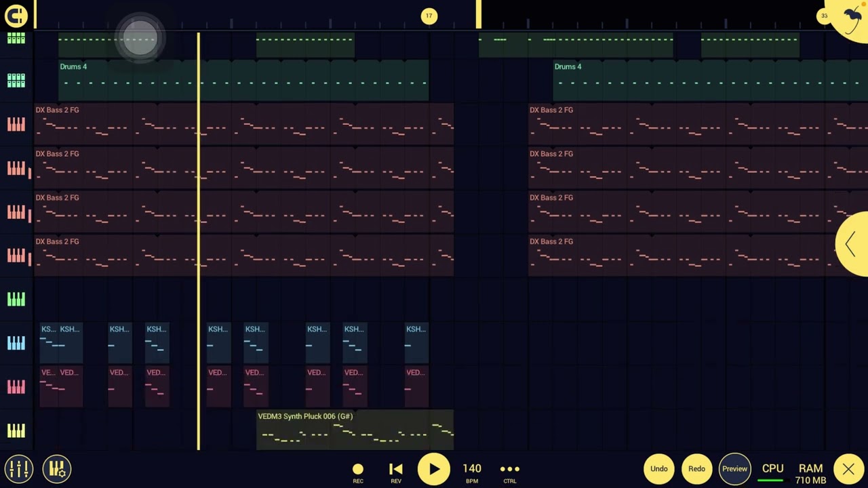This screenshot has width=868, height=488.
Task: Toggle the Preview button
Action: coord(735,469)
